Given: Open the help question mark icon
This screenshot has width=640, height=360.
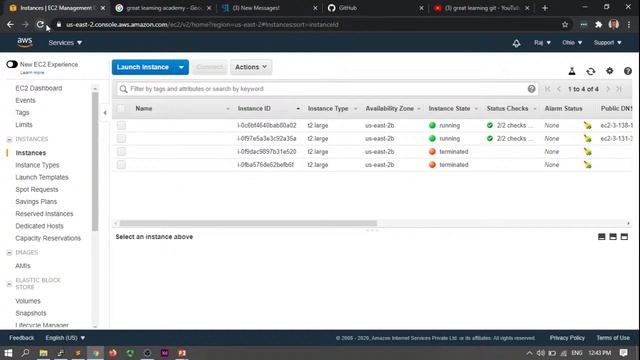Looking at the screenshot, I should click(628, 71).
